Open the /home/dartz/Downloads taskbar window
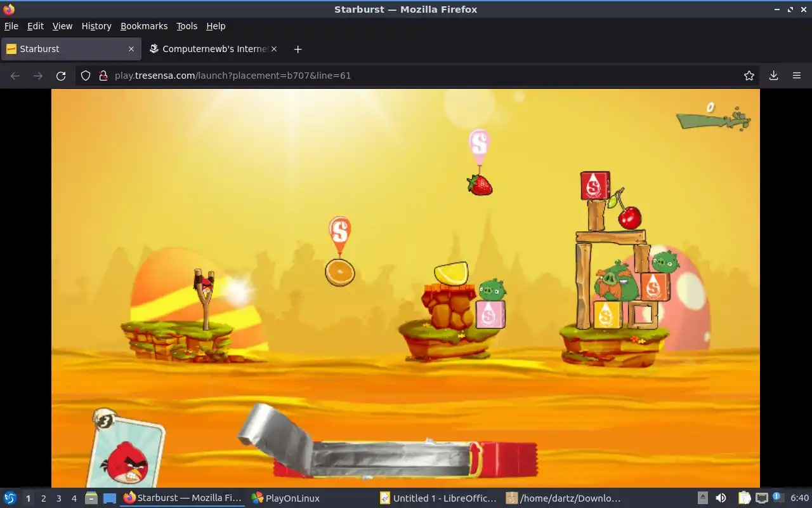The image size is (812, 508). point(565,498)
